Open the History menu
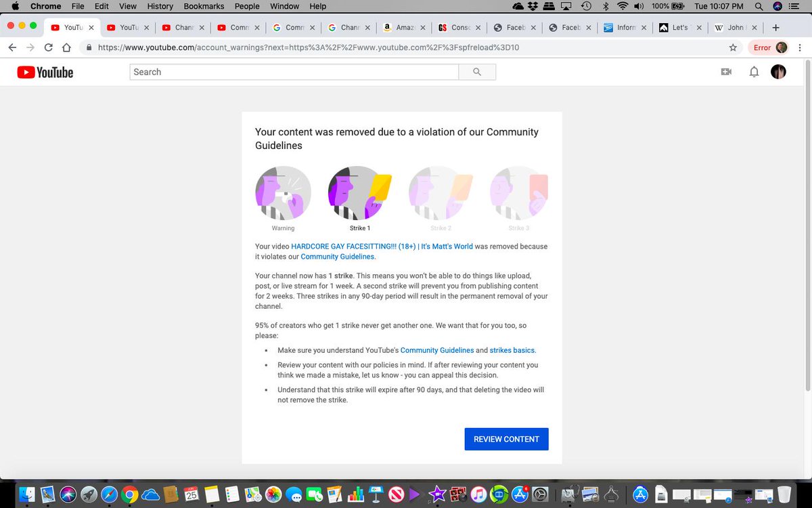The height and width of the screenshot is (508, 812). click(x=160, y=6)
